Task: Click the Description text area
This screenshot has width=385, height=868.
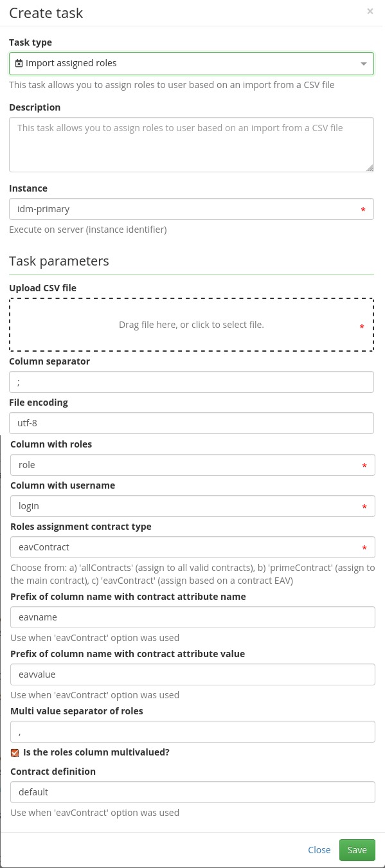Action: [192, 145]
